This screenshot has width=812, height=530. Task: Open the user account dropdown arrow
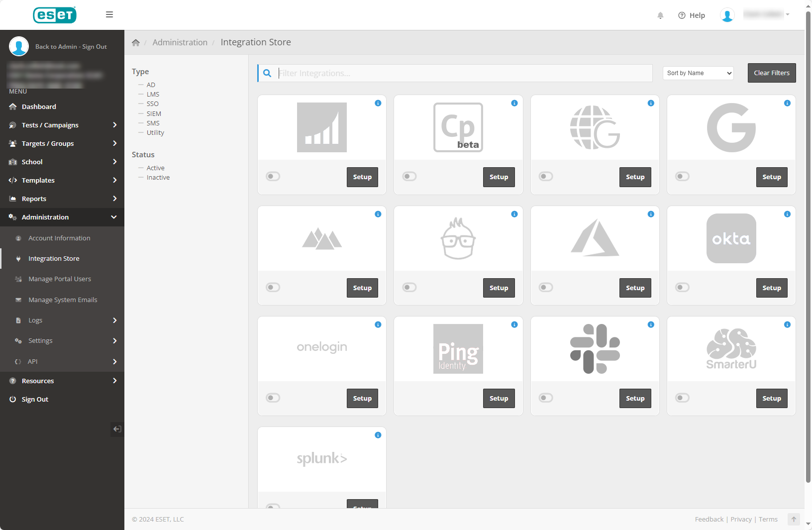(x=788, y=14)
